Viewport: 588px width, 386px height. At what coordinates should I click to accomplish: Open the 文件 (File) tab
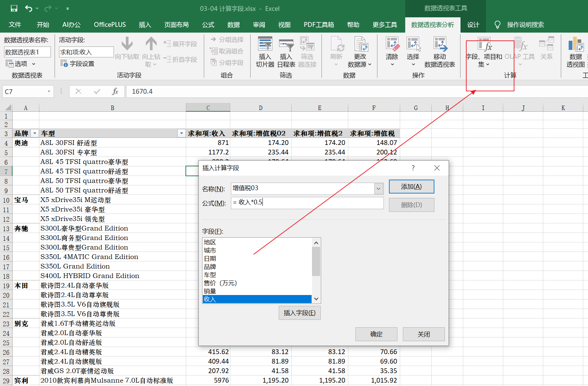[x=15, y=24]
